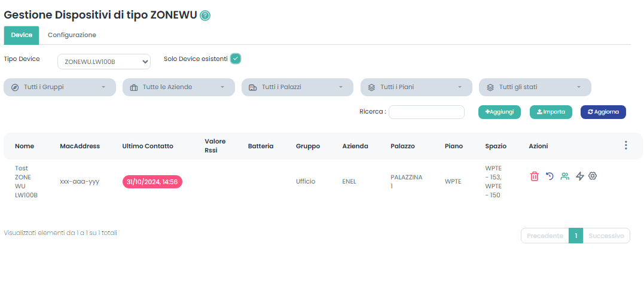Open device settings gear icon
The image size is (644, 284).
point(593,176)
